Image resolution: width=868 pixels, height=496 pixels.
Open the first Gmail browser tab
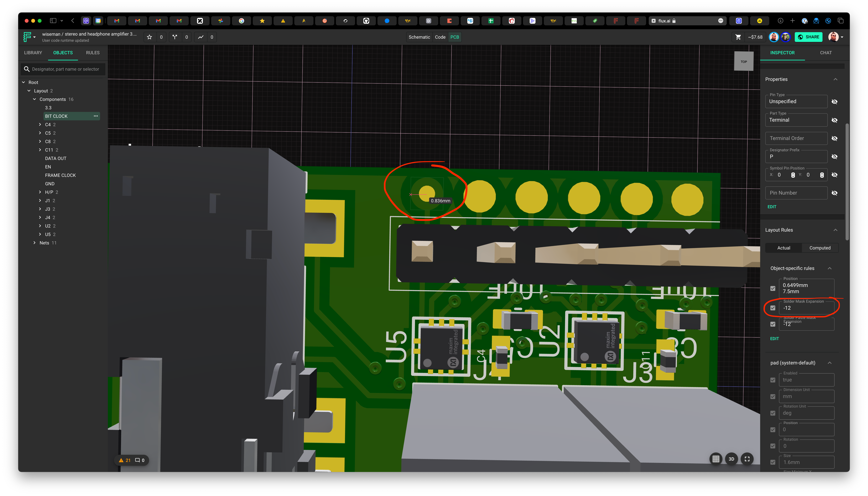(x=116, y=21)
